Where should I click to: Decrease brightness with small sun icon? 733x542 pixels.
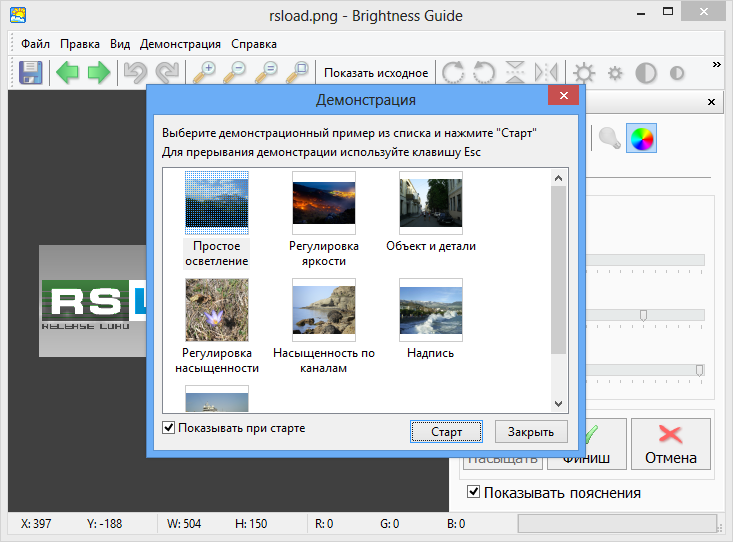click(615, 73)
